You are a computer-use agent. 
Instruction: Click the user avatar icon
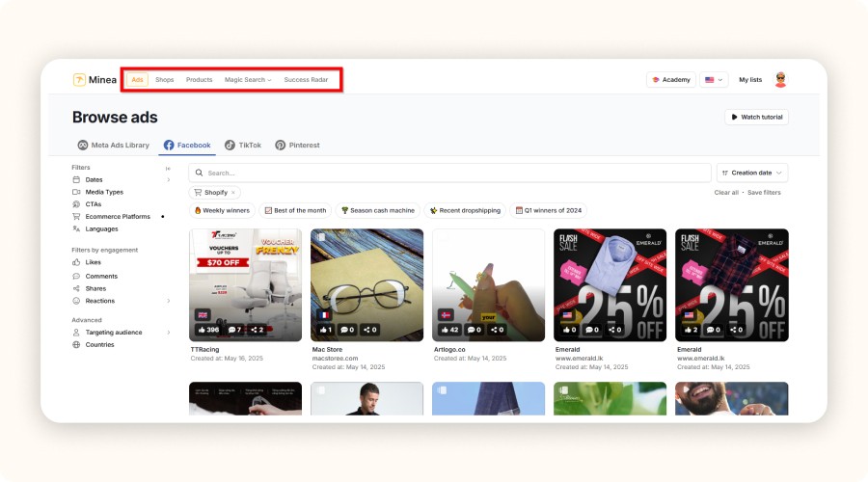point(780,80)
